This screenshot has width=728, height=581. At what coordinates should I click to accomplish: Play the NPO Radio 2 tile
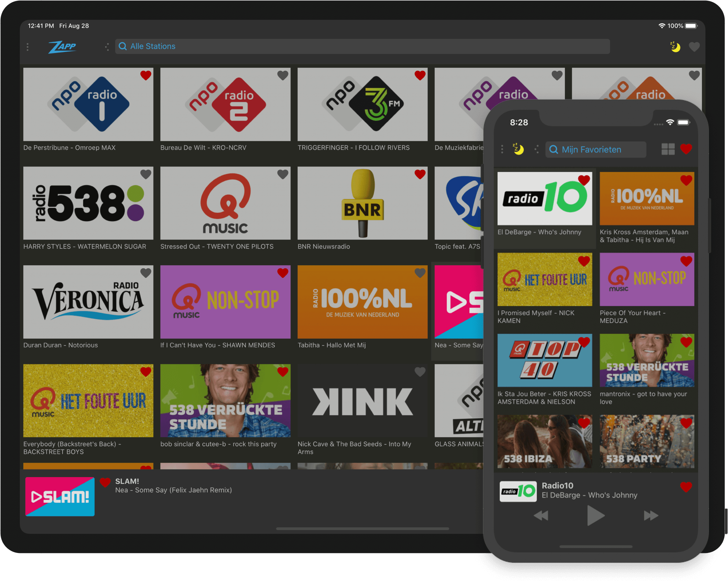(225, 104)
